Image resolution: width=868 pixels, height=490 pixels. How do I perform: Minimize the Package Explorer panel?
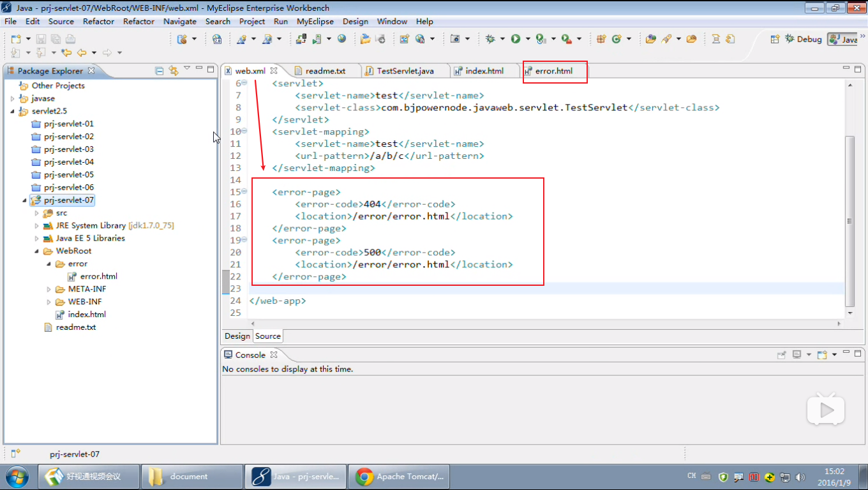pos(199,69)
